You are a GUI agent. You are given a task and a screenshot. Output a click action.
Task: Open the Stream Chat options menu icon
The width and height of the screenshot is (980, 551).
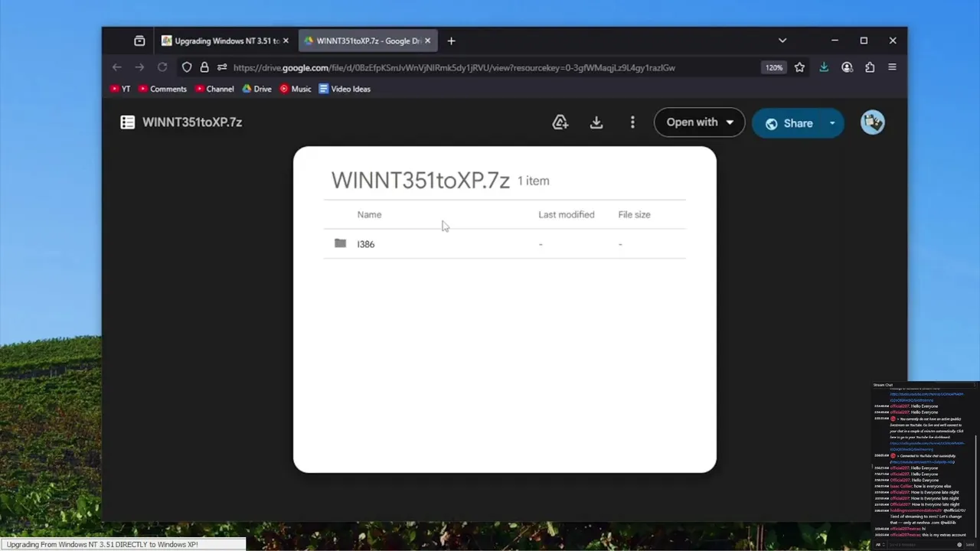[x=974, y=385]
